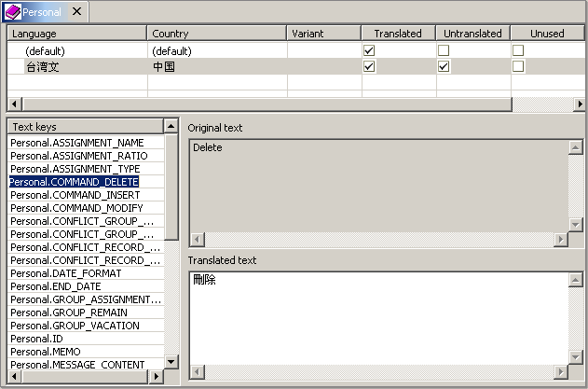588x389 pixels.
Task: Select Personal.DATE_FORMAT in the key list
Action: pyautogui.click(x=65, y=273)
